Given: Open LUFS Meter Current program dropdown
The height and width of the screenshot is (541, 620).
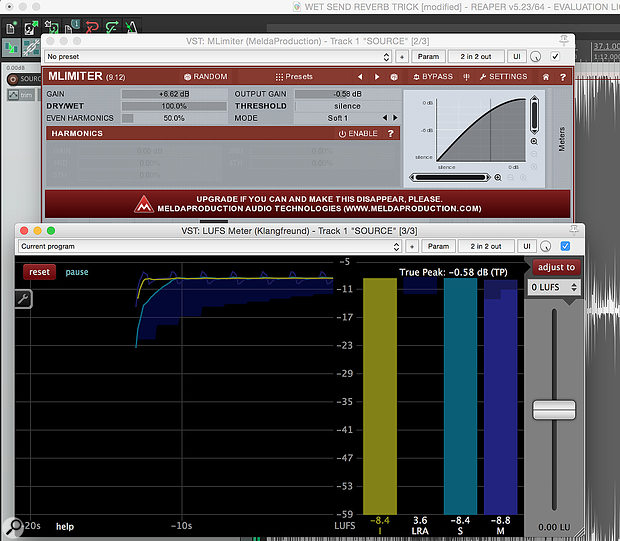Looking at the screenshot, I should tap(210, 246).
